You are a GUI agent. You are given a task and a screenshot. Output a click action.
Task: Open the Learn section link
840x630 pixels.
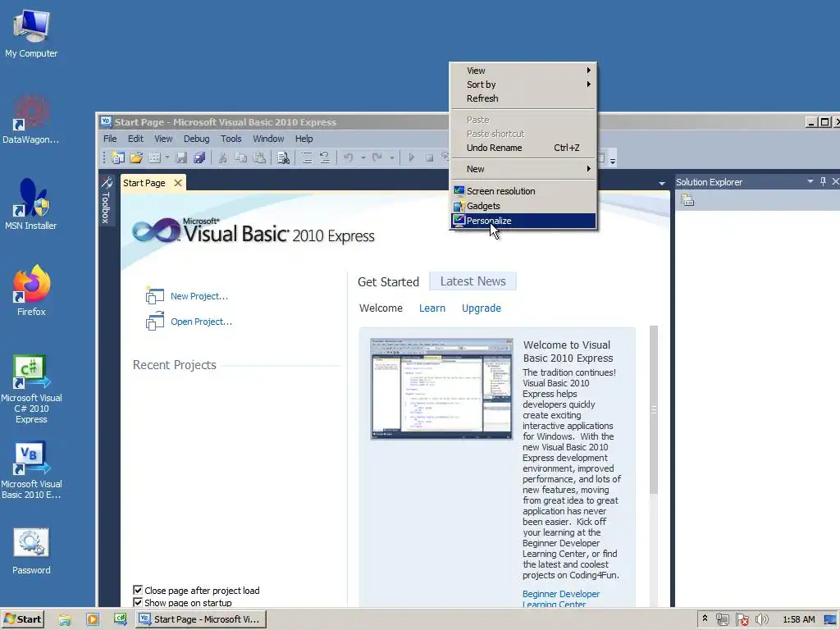pyautogui.click(x=432, y=308)
